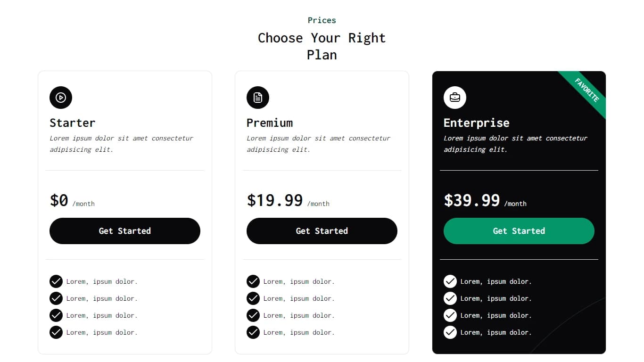Click the Premium plan document icon
644x362 pixels.
(258, 98)
